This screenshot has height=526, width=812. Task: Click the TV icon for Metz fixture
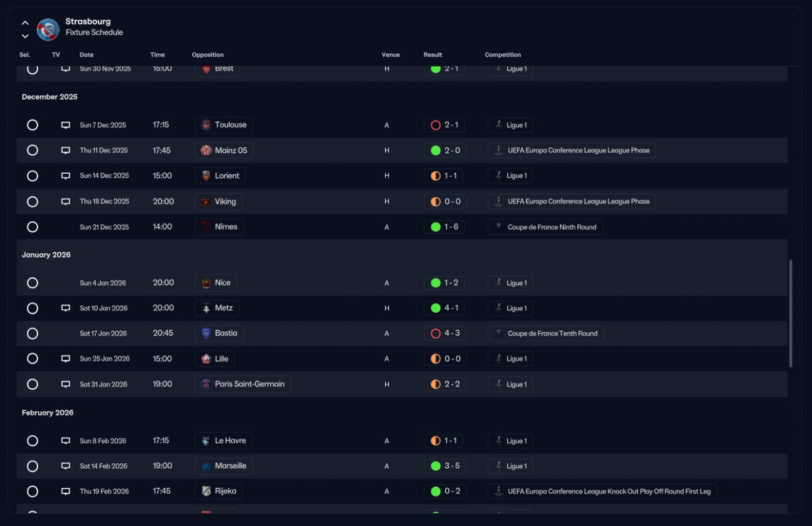tap(65, 308)
